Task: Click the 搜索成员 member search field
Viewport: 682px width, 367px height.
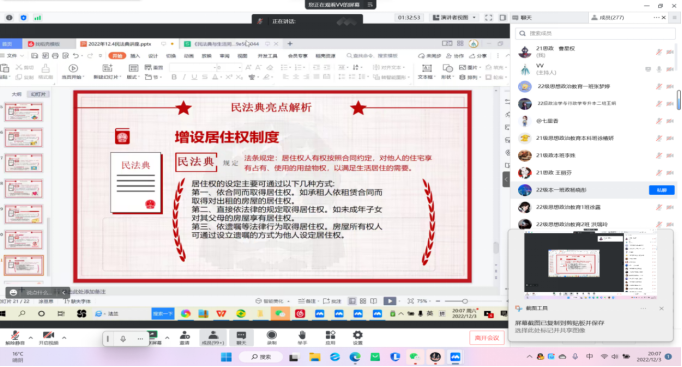Action: pyautogui.click(x=595, y=33)
